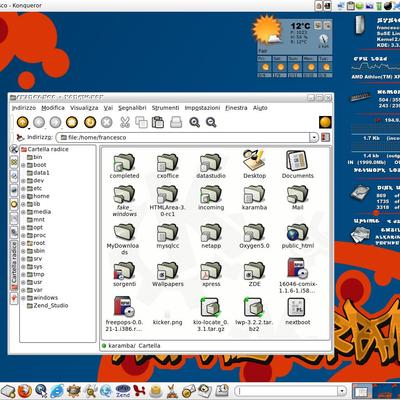Open the Impostazioni menu
Image resolution: width=400 pixels, height=400 pixels.
[202, 108]
